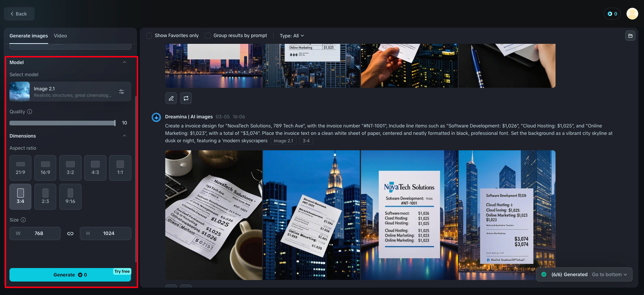Image resolution: width=644 pixels, height=295 pixels.
Task: Open the NovaTech Solutions invoice thumbnail
Action: [409, 215]
